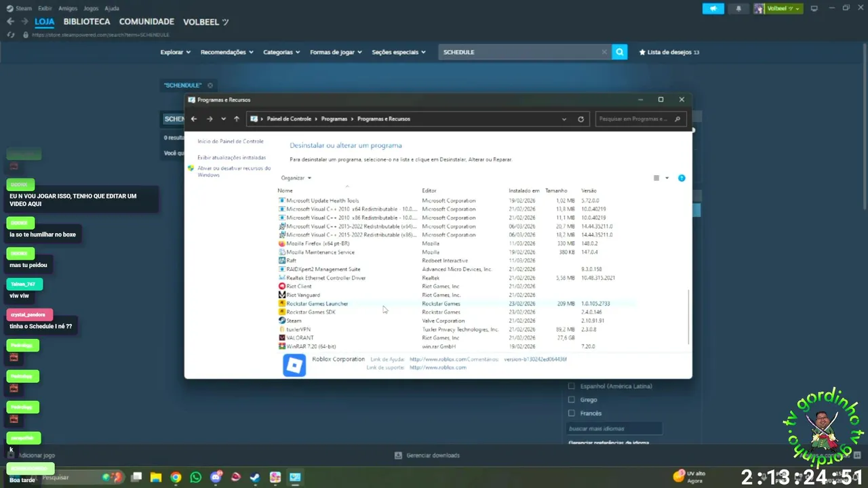Remove the "SCHENDULE" search tag

pos(210,85)
